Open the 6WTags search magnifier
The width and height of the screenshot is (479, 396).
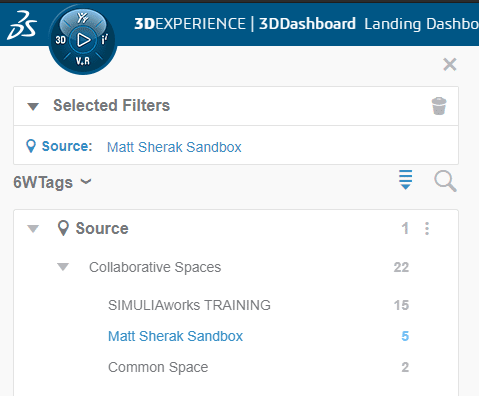coord(445,181)
